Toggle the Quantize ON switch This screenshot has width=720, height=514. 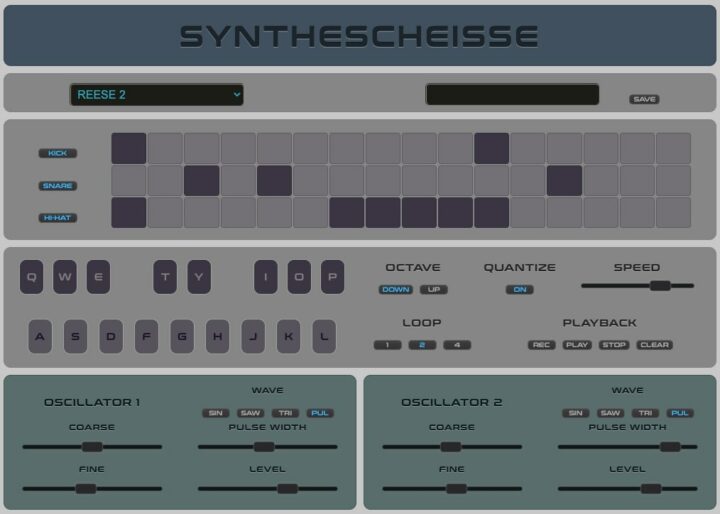[519, 290]
